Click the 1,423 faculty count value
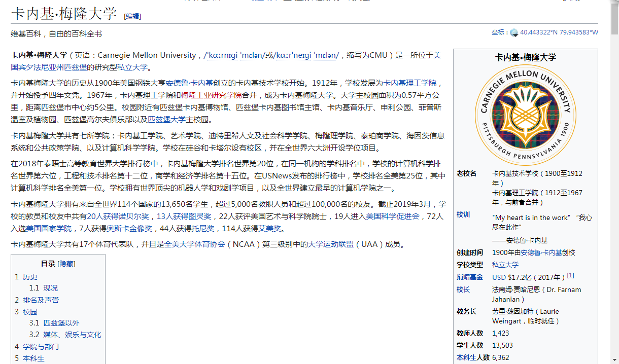Screen dimensions: 619x364 500,333
